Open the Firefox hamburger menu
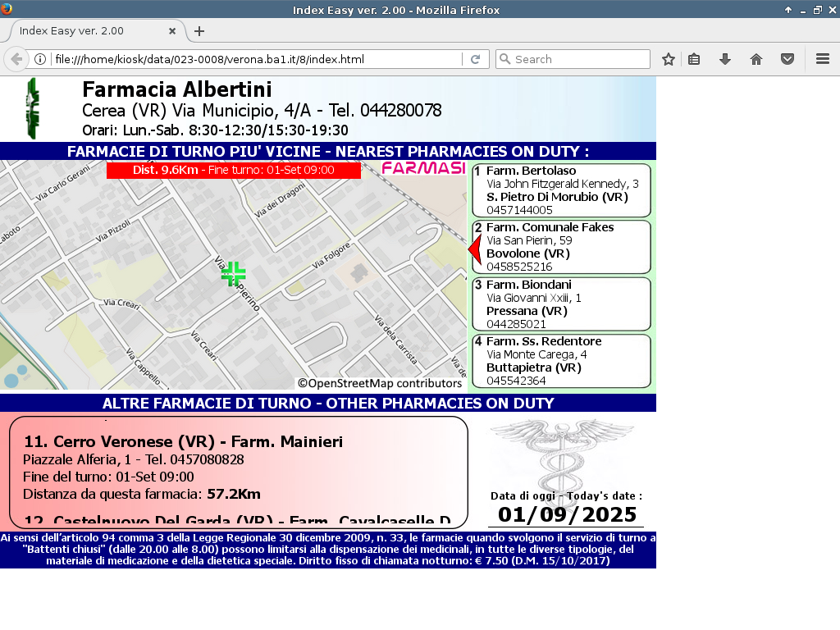The width and height of the screenshot is (840, 630). pyautogui.click(x=823, y=59)
